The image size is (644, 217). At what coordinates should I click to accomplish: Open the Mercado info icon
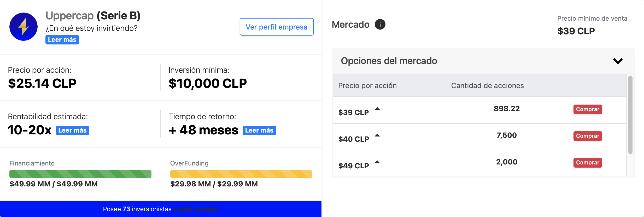(380, 25)
